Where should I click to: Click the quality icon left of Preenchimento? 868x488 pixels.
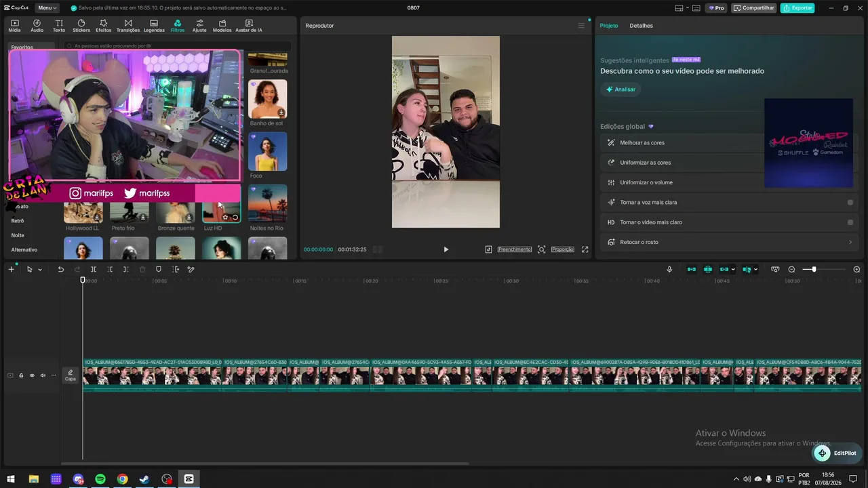(x=488, y=249)
